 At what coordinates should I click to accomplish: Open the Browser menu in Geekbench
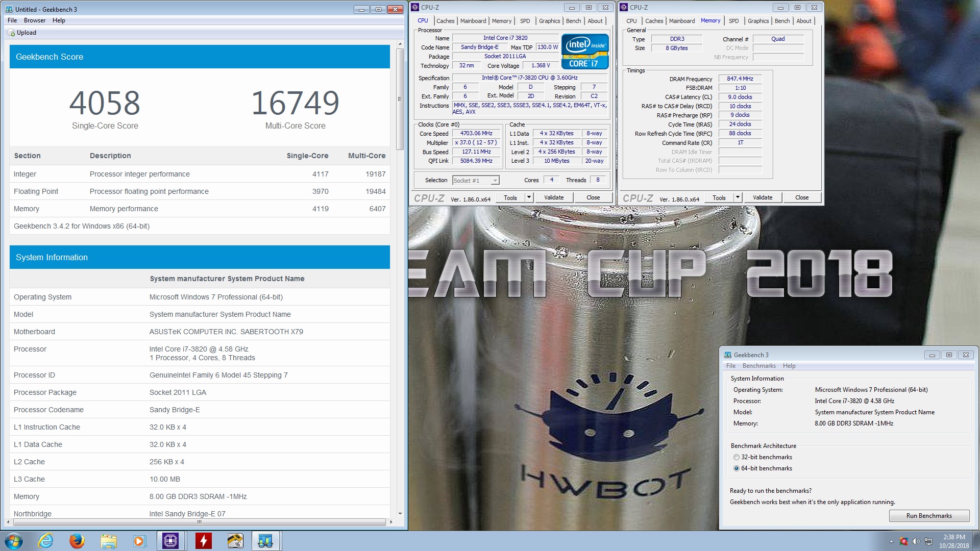(x=35, y=20)
